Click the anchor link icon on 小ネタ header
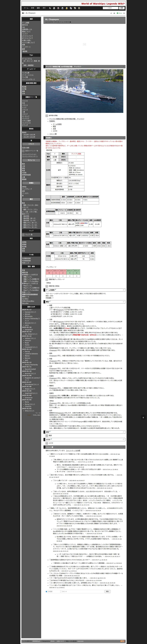This screenshot has height=644, width=147. tap(124, 439)
